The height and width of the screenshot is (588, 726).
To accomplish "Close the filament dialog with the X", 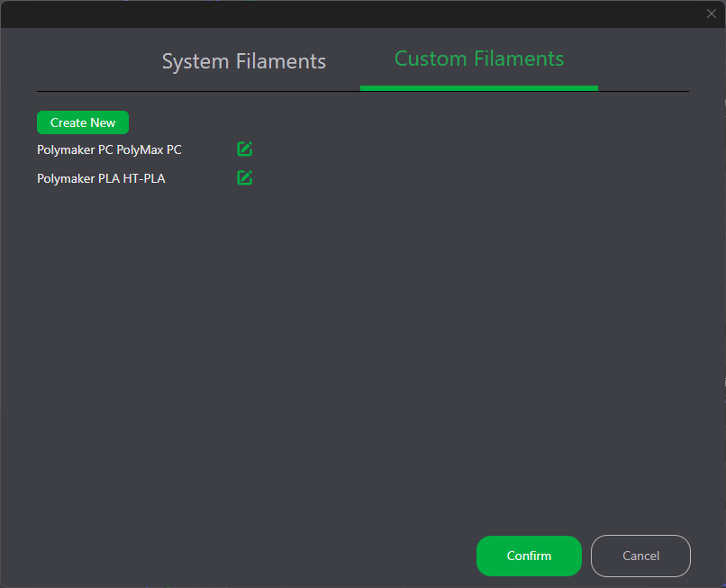I will point(712,14).
